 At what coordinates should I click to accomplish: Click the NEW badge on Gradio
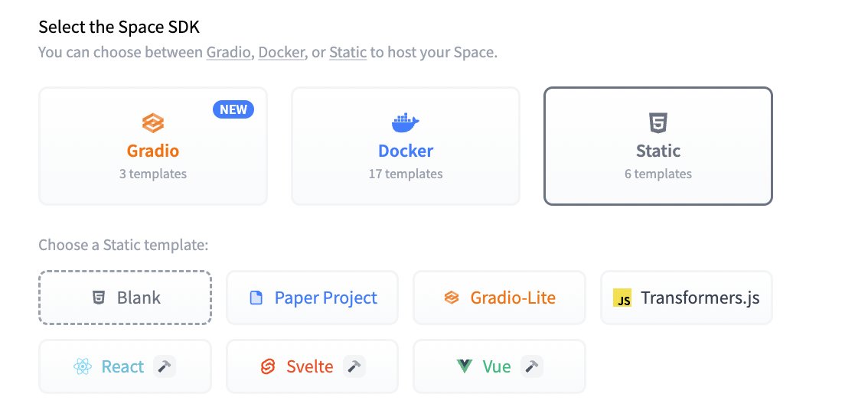[233, 109]
